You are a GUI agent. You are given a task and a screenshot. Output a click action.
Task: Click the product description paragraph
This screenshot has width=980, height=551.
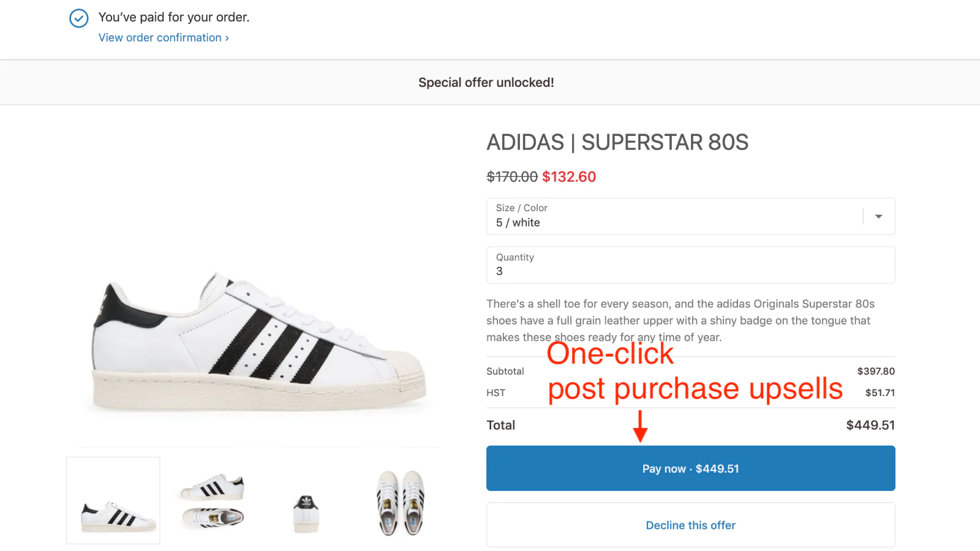[680, 320]
